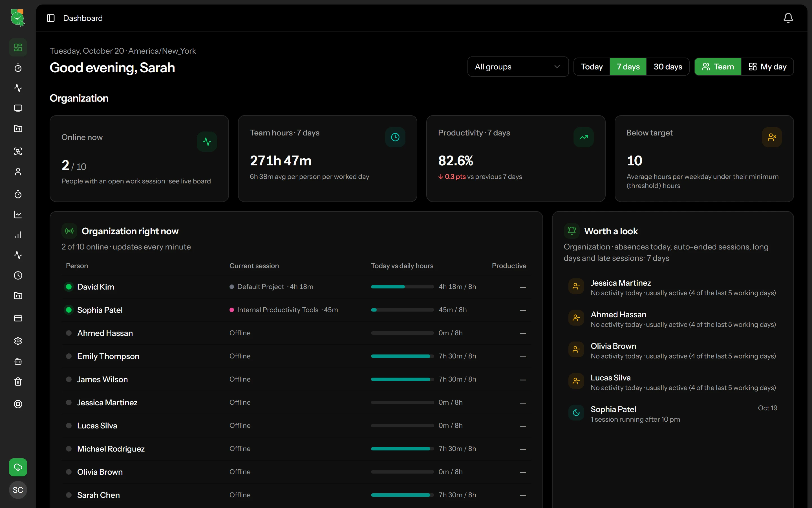Click the see live board link
This screenshot has height=508, width=812.
pos(189,181)
